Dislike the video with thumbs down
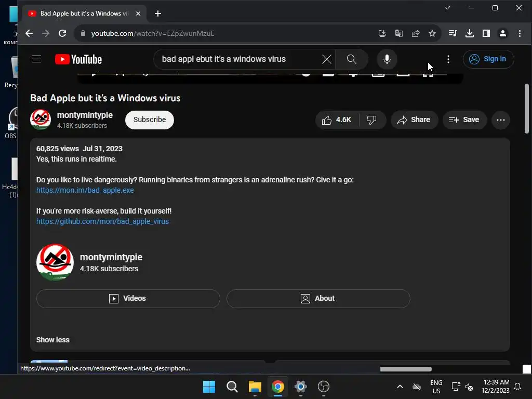The width and height of the screenshot is (532, 399). pos(372,120)
